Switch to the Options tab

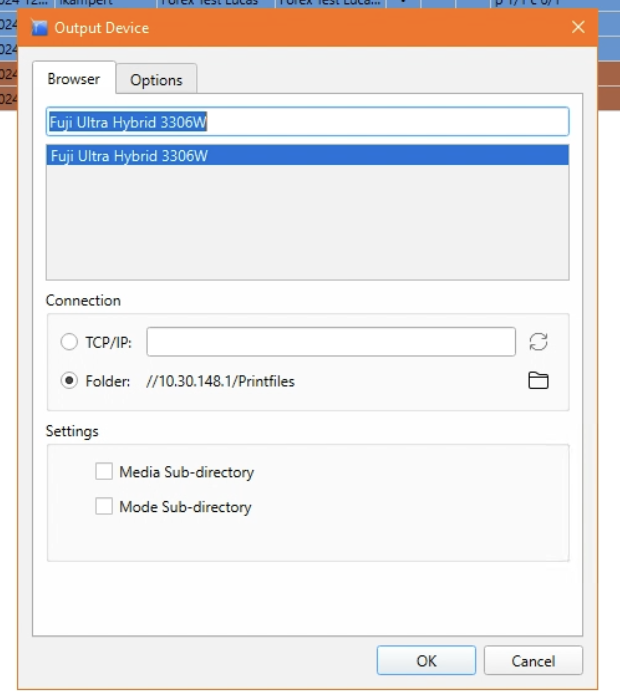click(156, 80)
